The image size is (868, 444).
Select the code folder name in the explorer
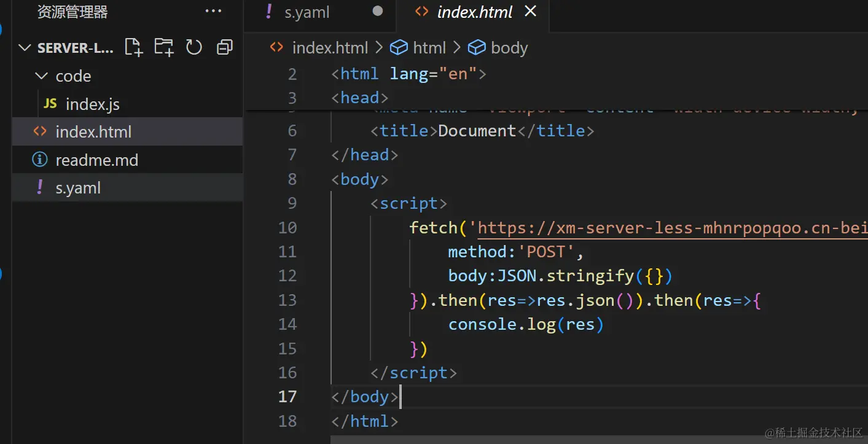point(73,76)
